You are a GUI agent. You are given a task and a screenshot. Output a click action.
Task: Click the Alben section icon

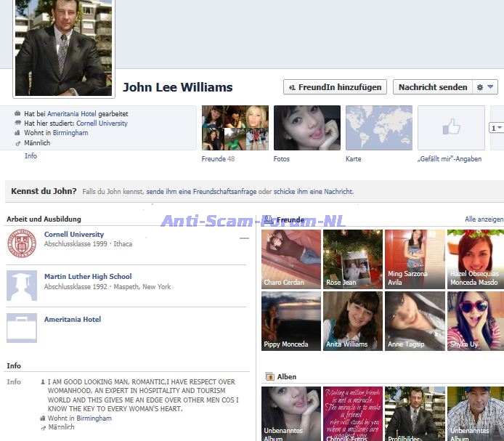pyautogui.click(x=269, y=376)
